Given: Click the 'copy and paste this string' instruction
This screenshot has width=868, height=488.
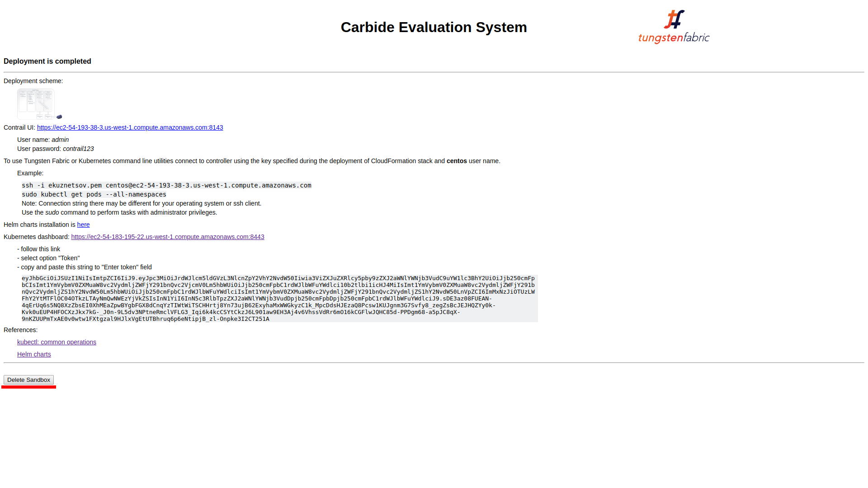Looking at the screenshot, I should pyautogui.click(x=85, y=267).
